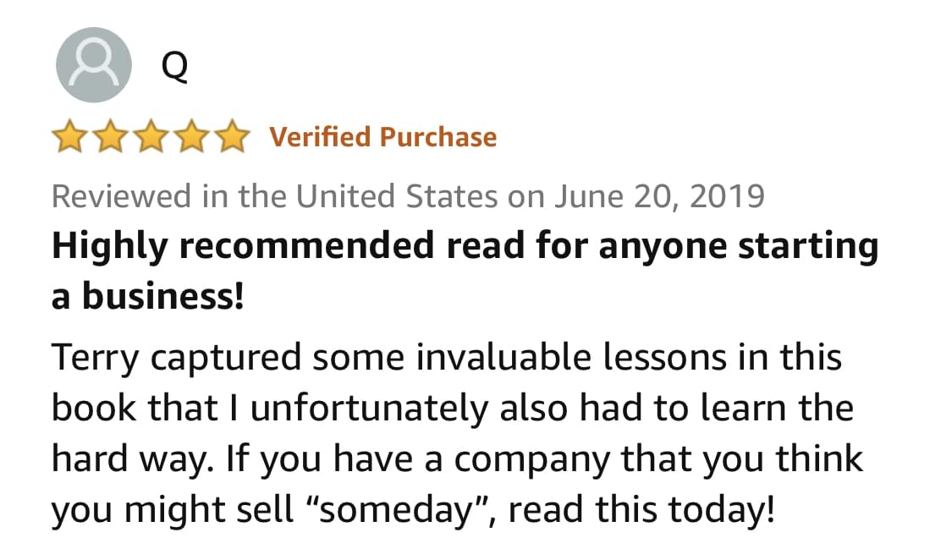
Task: Click the reviewer's profile avatar icon
Action: click(93, 65)
